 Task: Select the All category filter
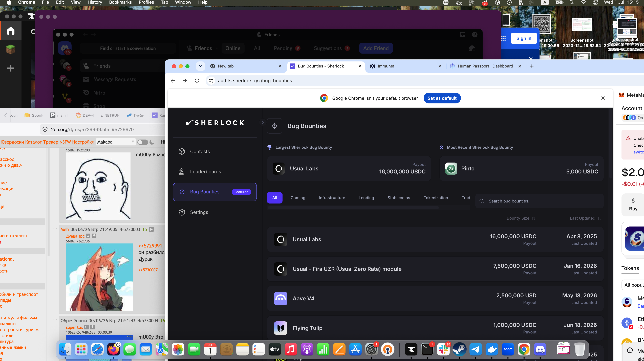274,198
